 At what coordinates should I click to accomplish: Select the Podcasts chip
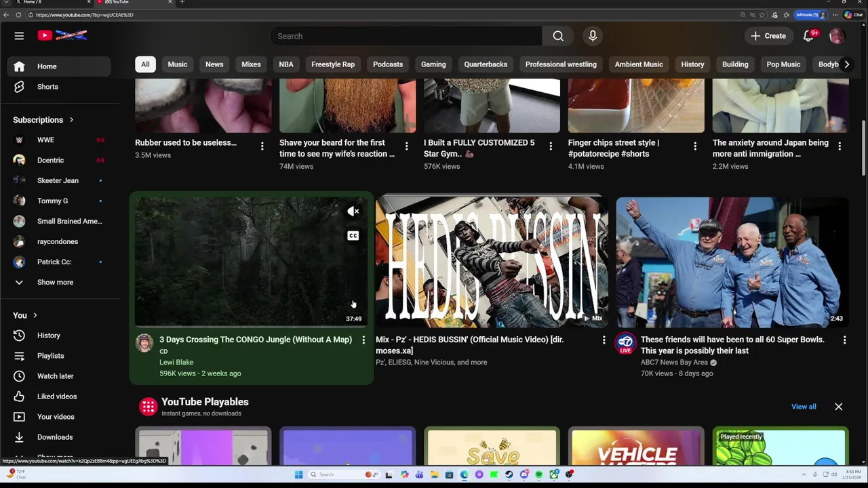(x=388, y=64)
